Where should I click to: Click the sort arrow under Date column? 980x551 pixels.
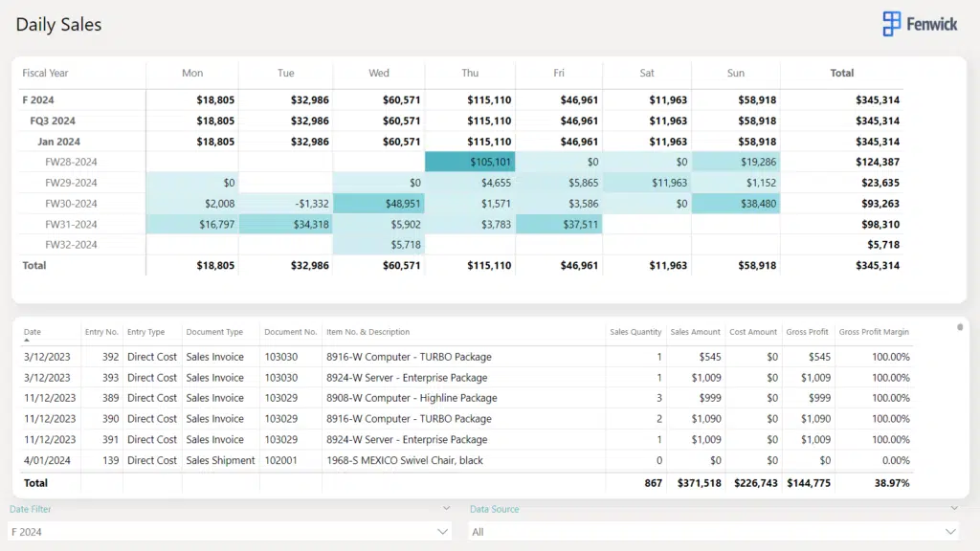point(27,341)
